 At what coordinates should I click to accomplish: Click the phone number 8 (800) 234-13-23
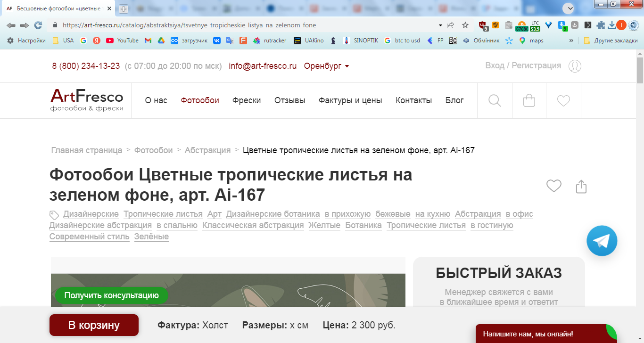coord(86,66)
